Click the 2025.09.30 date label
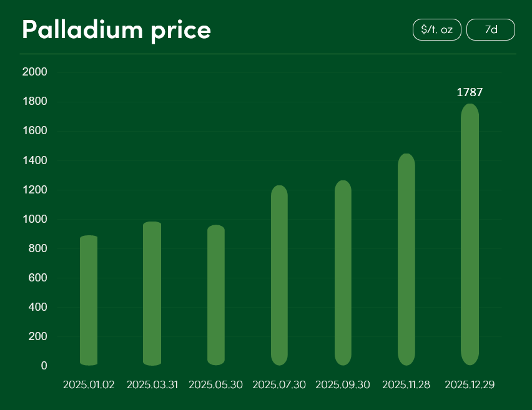 [343, 385]
